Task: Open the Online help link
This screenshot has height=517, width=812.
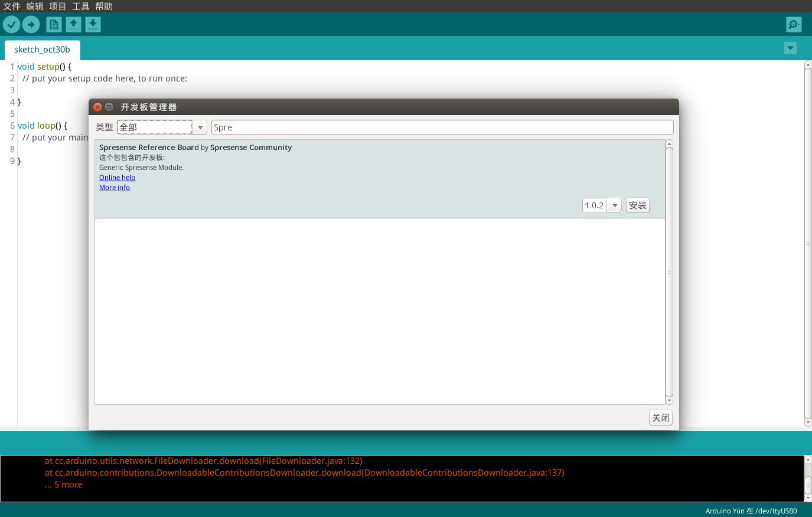Action: 117,178
